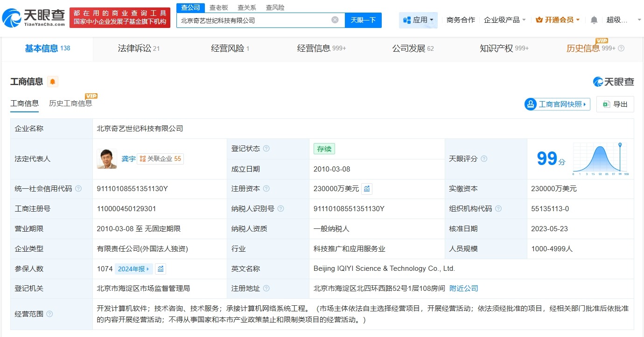
Task: Open the 应用 dropdown menu
Action: 417,20
